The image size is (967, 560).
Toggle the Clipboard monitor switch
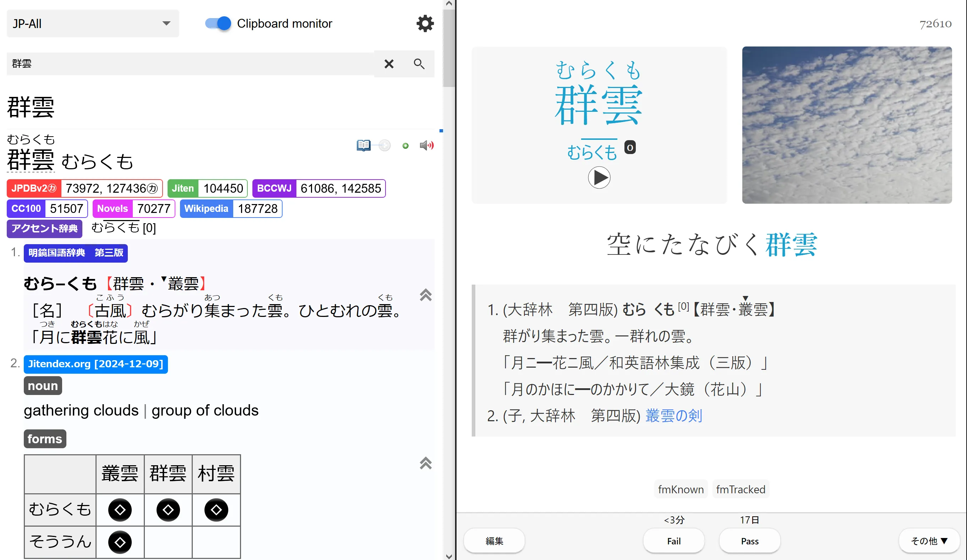pyautogui.click(x=217, y=23)
